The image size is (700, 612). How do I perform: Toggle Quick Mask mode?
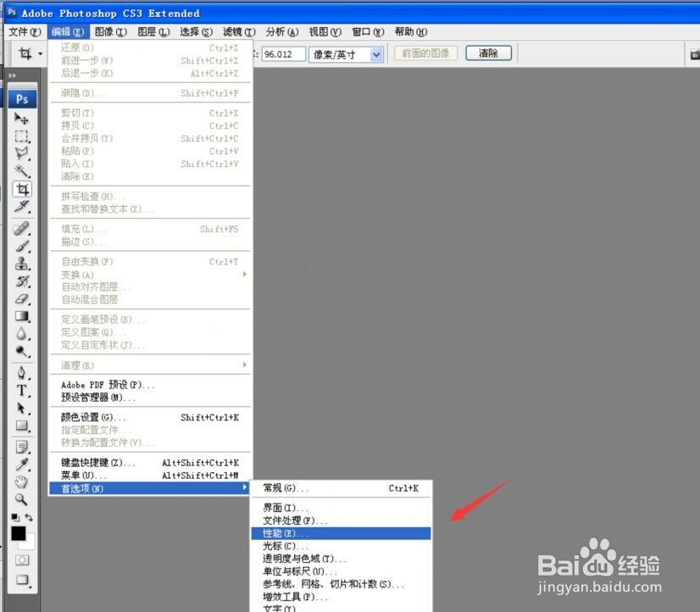pos(21,559)
